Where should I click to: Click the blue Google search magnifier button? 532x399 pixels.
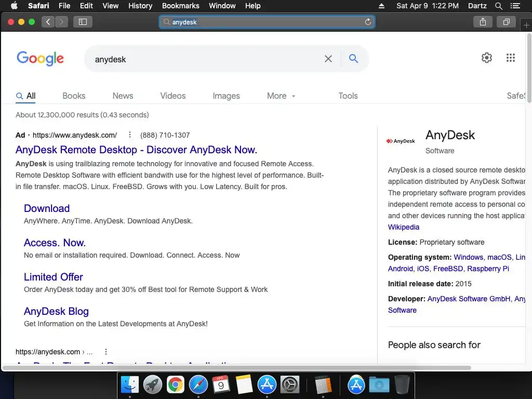(353, 59)
